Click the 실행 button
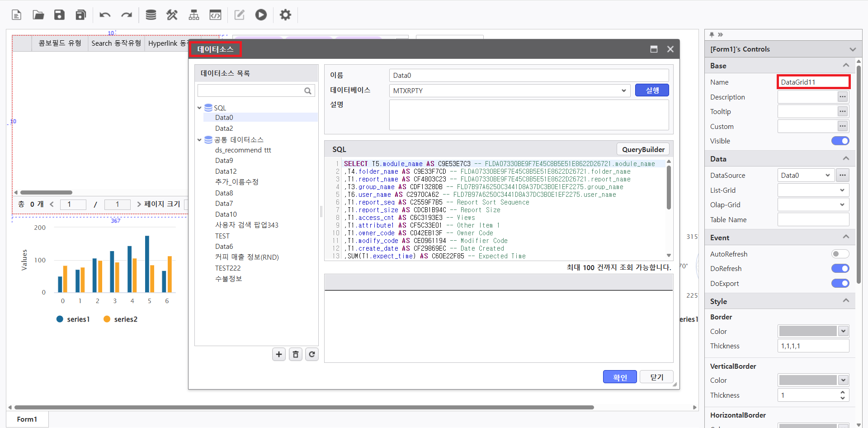The width and height of the screenshot is (868, 428). [x=651, y=90]
